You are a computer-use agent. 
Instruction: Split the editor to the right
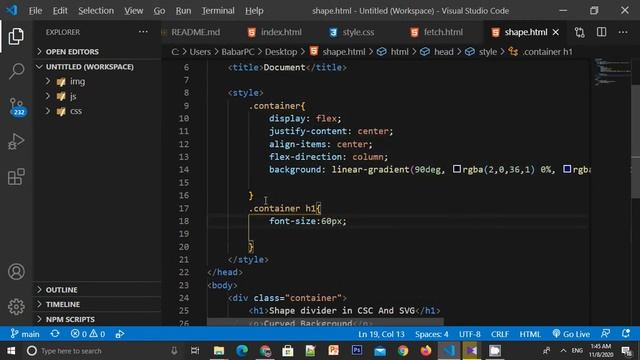(x=601, y=32)
